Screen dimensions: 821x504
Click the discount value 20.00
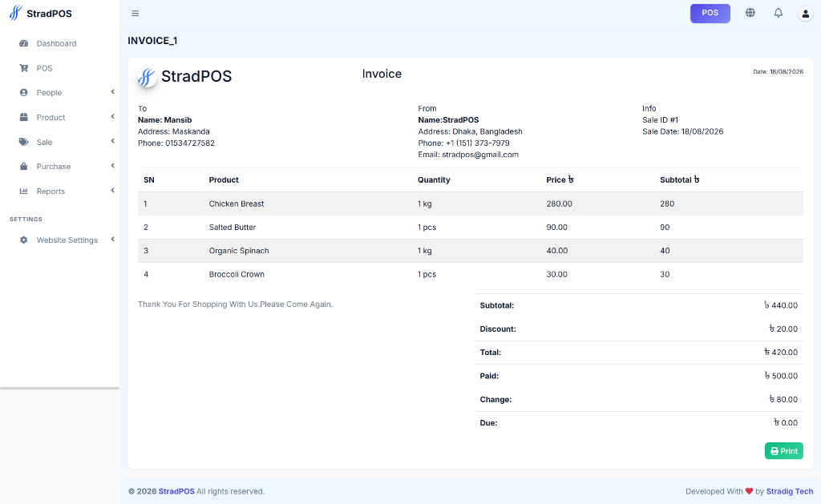pyautogui.click(x=783, y=329)
